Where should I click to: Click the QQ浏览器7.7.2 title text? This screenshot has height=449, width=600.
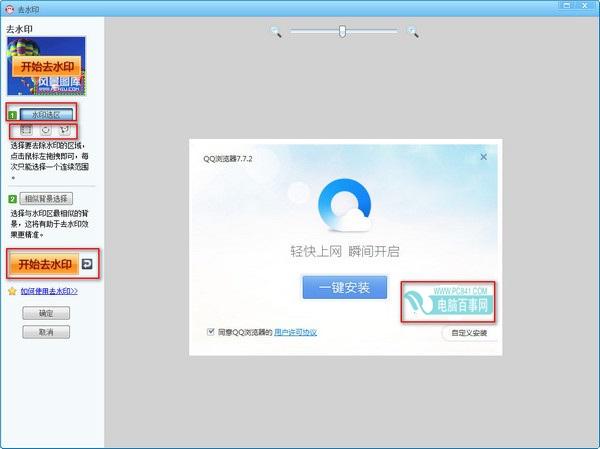(x=228, y=159)
